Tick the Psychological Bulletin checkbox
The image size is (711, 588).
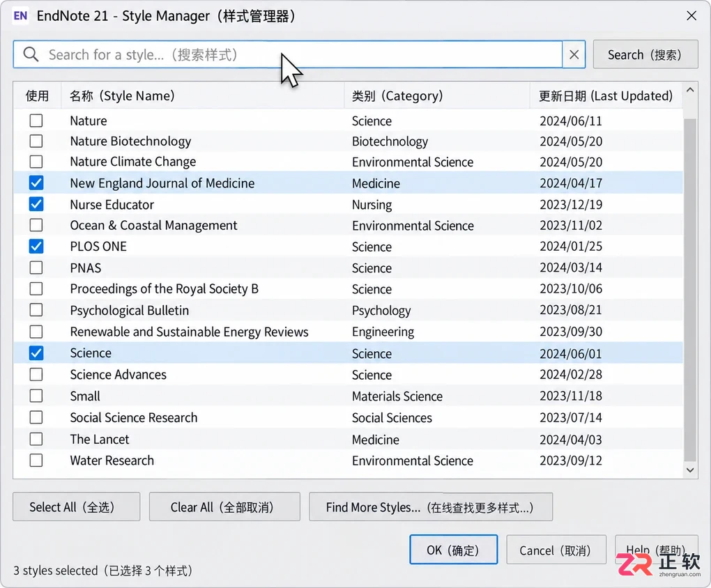[x=36, y=310]
